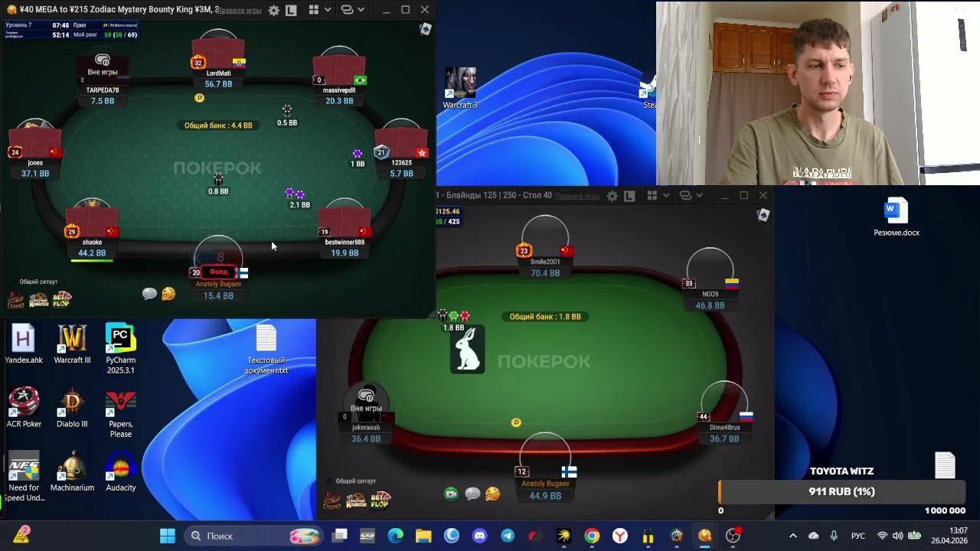The height and width of the screenshot is (551, 980).
Task: Open Diablo III desktop shortcut
Action: pos(72,407)
